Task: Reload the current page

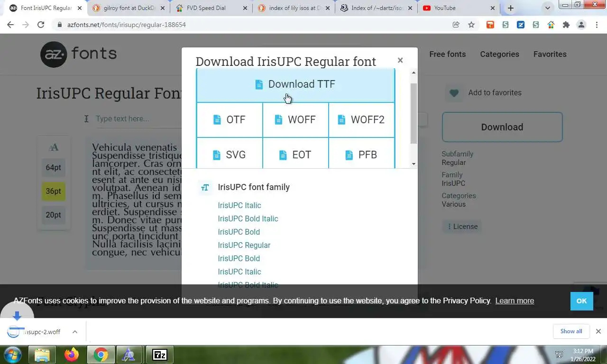Action: pos(41,25)
